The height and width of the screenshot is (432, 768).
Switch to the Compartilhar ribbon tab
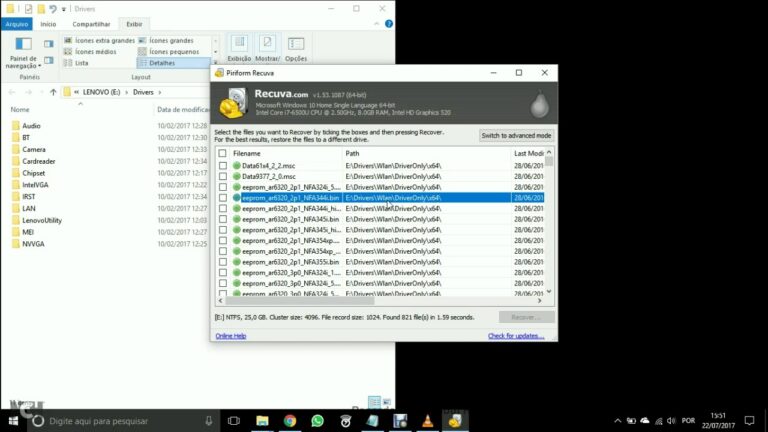click(x=91, y=24)
